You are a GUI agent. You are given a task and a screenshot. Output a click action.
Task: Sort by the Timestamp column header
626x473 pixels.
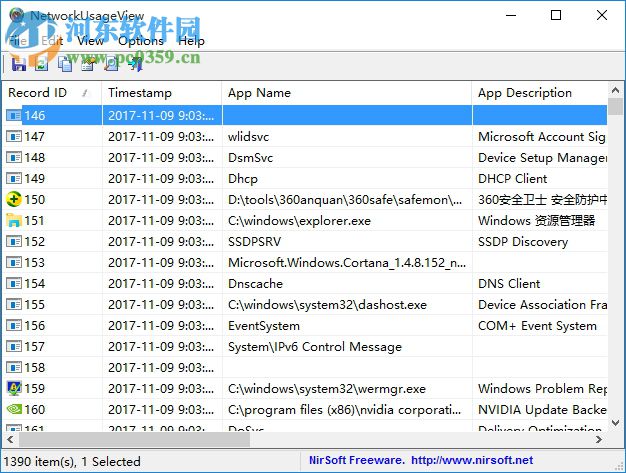162,93
